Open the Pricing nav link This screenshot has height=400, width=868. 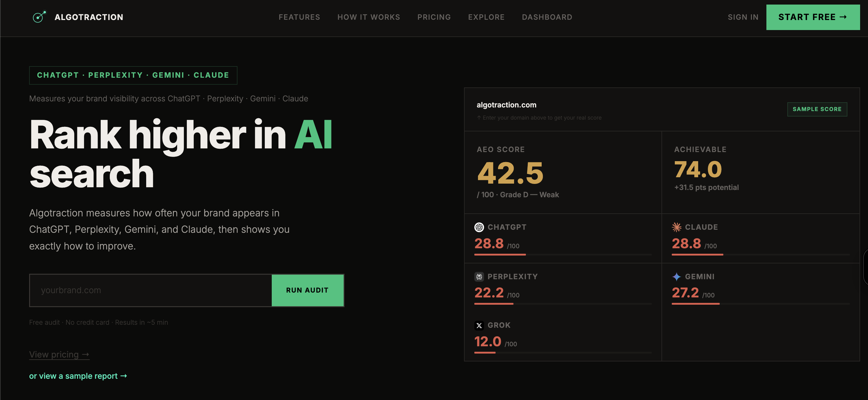(434, 17)
